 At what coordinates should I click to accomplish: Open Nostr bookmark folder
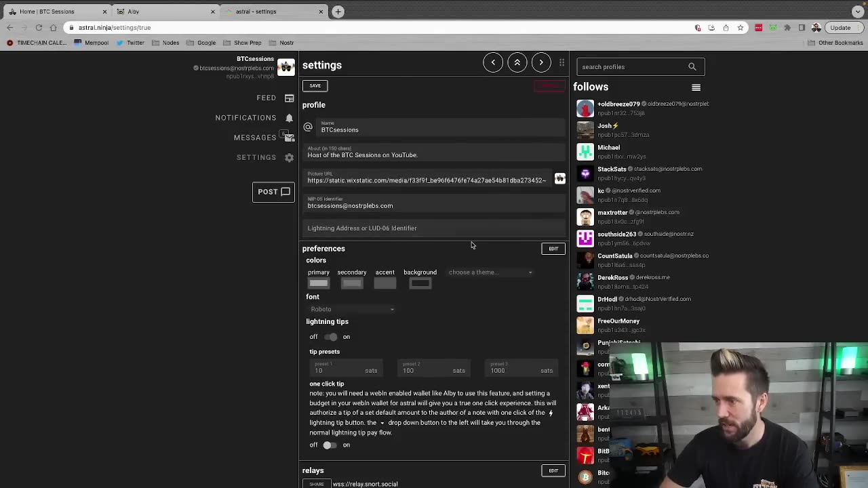[x=282, y=43]
